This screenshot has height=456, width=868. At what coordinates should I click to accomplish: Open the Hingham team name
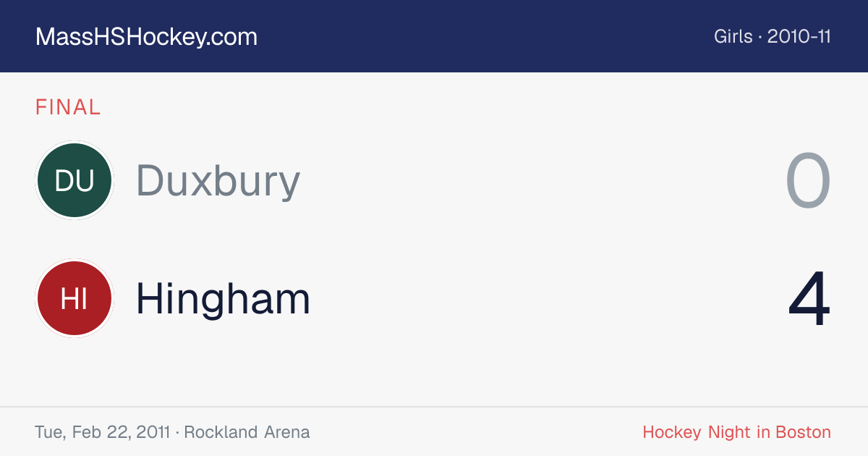(x=223, y=298)
